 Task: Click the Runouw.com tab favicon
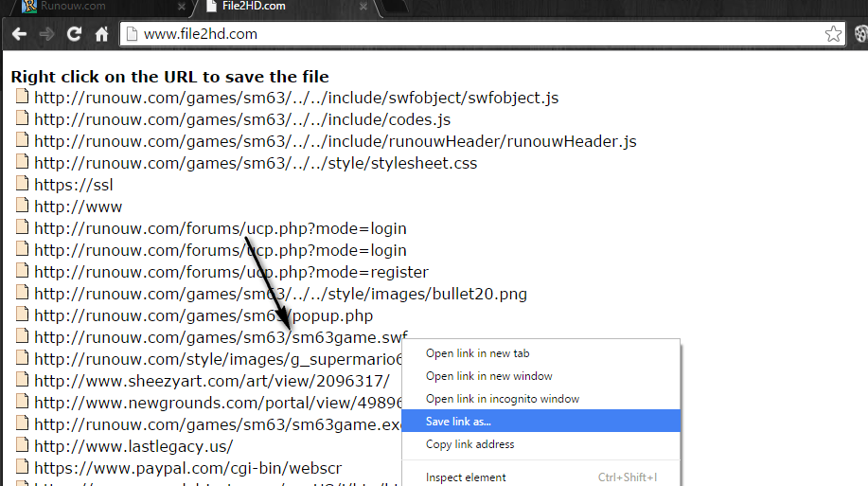(x=28, y=6)
